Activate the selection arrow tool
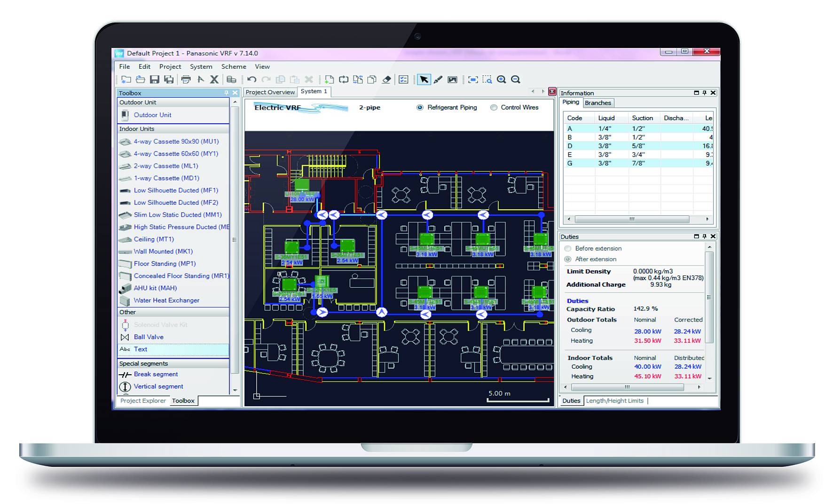The image size is (833, 504). coord(424,80)
